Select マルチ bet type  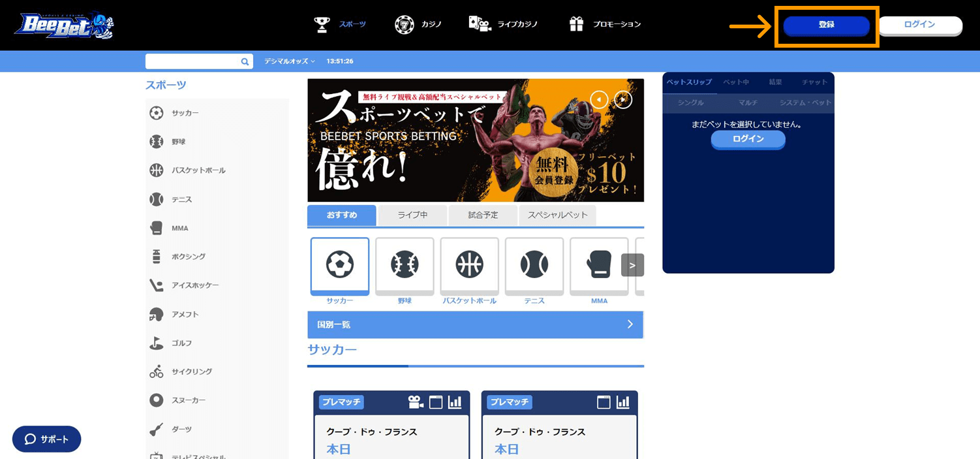click(x=748, y=103)
